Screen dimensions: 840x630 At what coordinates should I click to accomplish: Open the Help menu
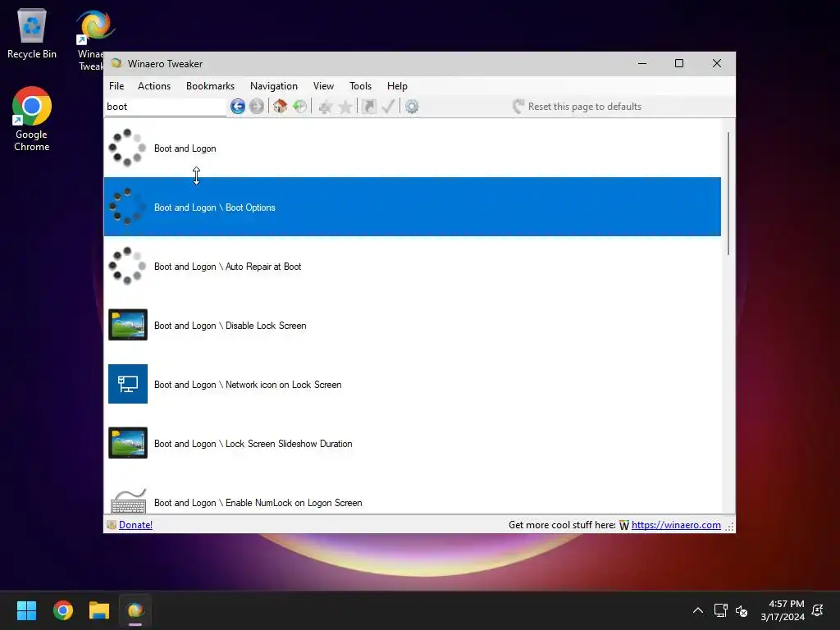(x=398, y=86)
